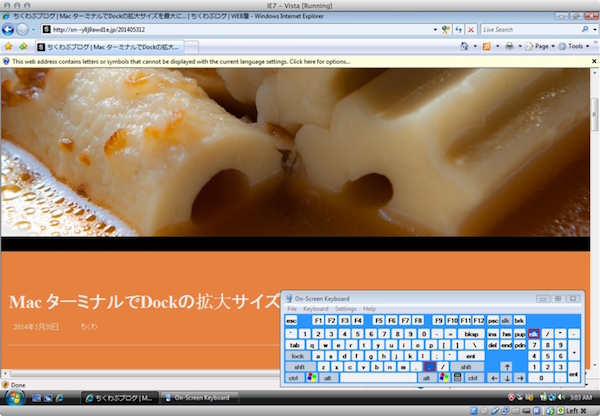The image size is (600, 416).
Task: Toggle the left ctrl key
Action: coord(294,378)
